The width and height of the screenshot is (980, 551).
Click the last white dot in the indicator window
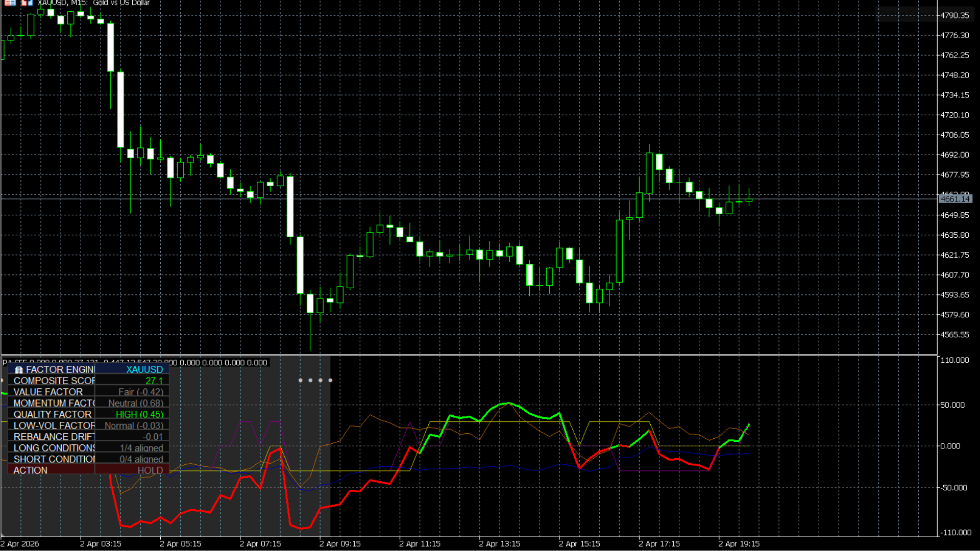coord(330,380)
